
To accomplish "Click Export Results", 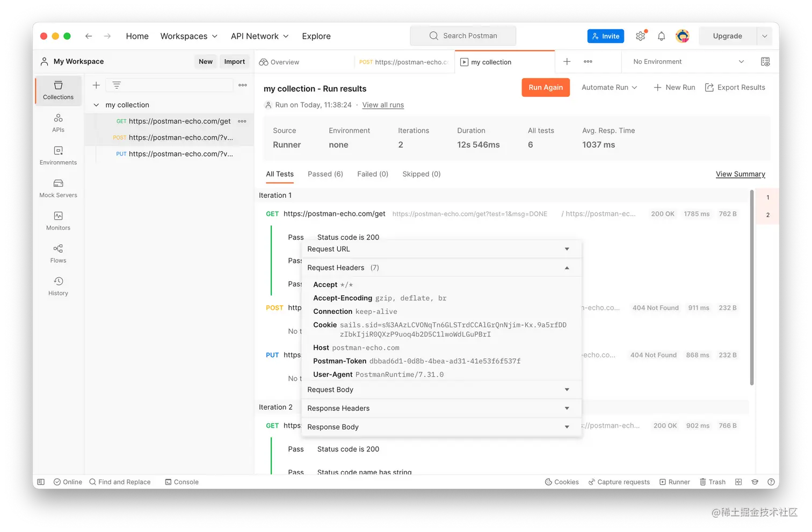I will click(735, 88).
